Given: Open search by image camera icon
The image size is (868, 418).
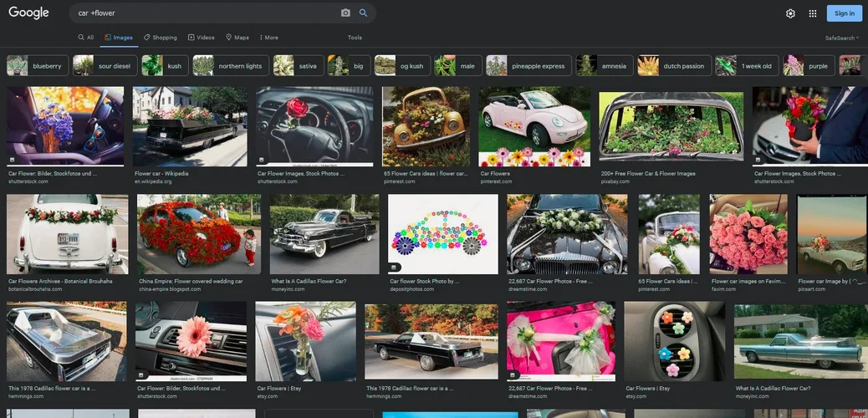Looking at the screenshot, I should (345, 13).
